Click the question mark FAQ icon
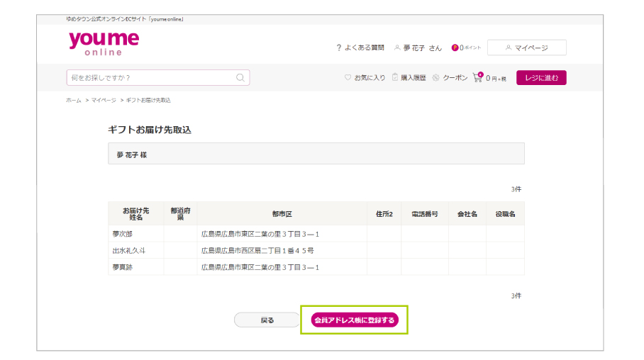Viewport: 644px width, 360px height. [x=339, y=47]
